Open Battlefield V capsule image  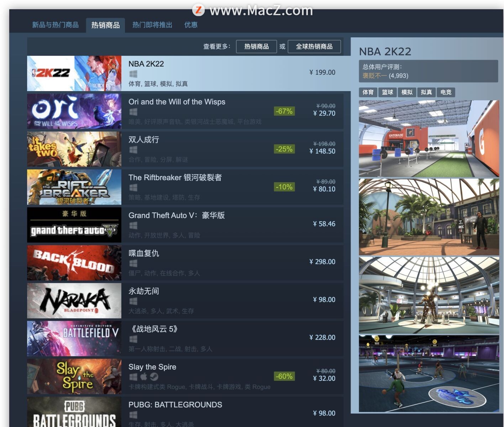tap(74, 339)
